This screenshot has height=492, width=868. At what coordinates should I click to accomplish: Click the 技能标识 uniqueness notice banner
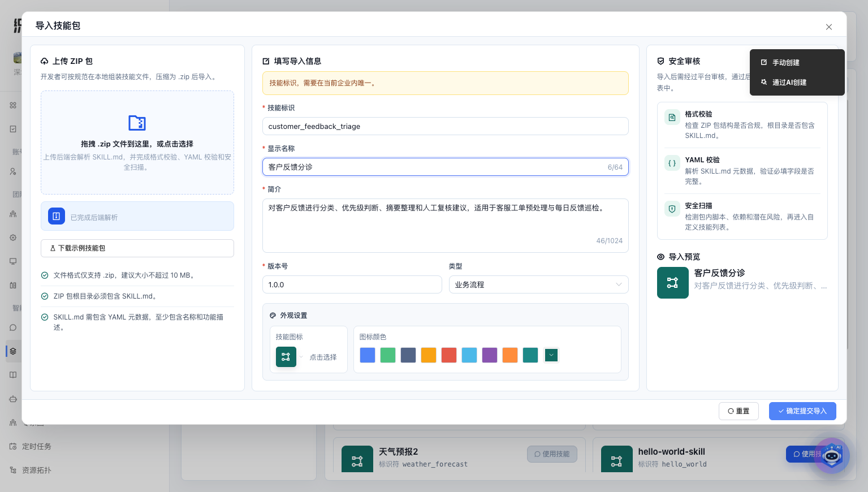click(x=446, y=83)
